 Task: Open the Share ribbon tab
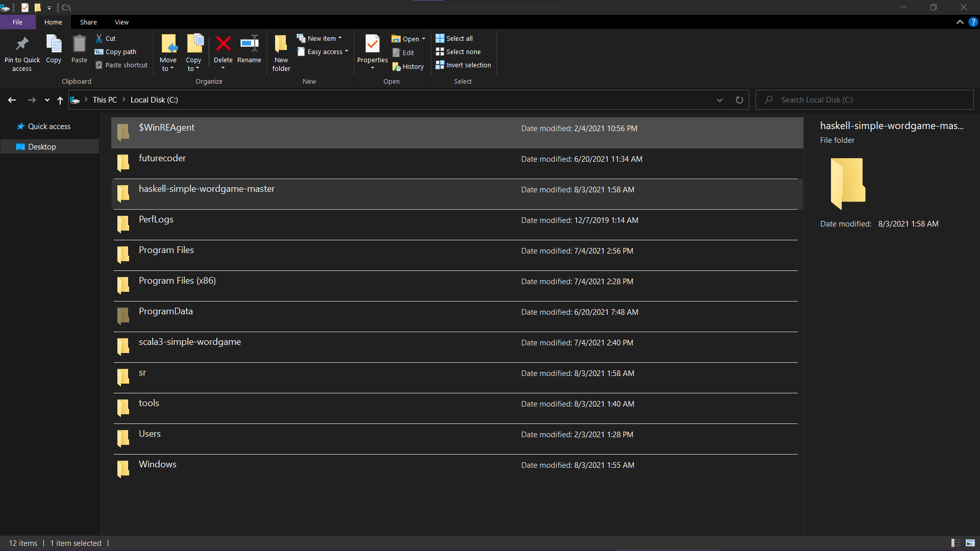point(88,22)
